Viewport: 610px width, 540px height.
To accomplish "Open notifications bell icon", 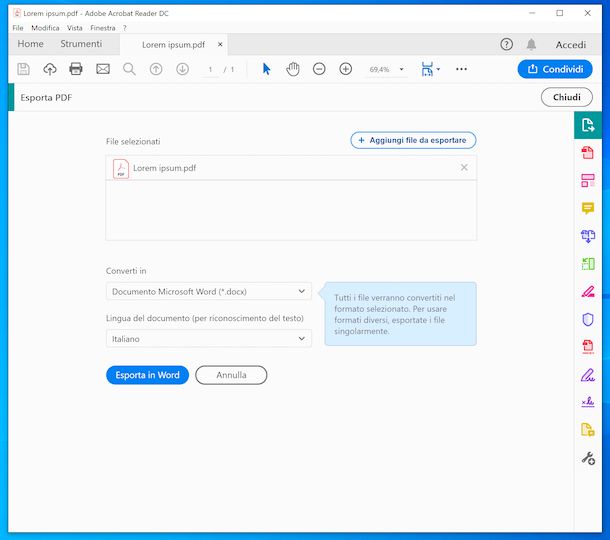I will 531,44.
